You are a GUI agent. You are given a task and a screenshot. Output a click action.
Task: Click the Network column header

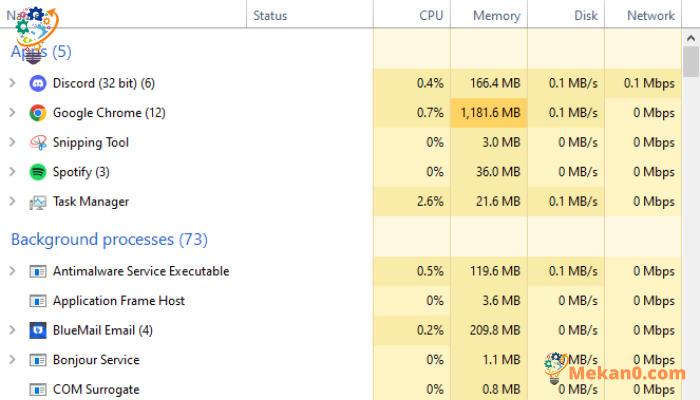click(x=643, y=15)
